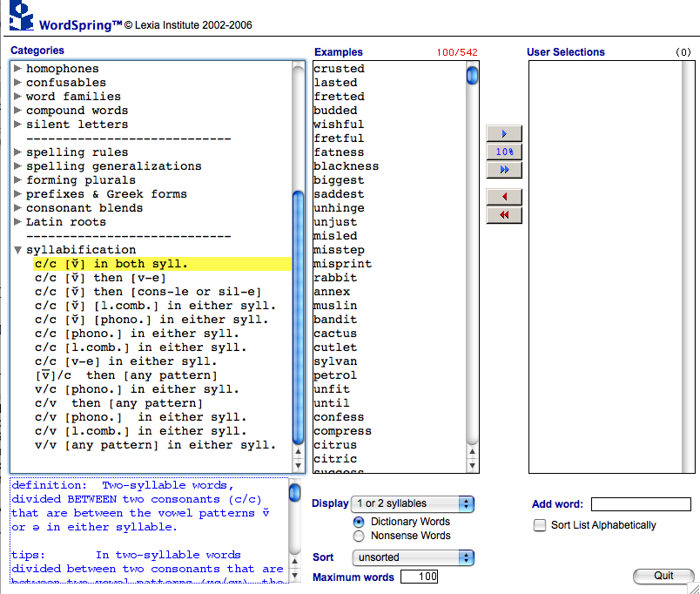Screen dimensions: 700x594
Task: Click the Maximum words input field
Action: tap(419, 577)
